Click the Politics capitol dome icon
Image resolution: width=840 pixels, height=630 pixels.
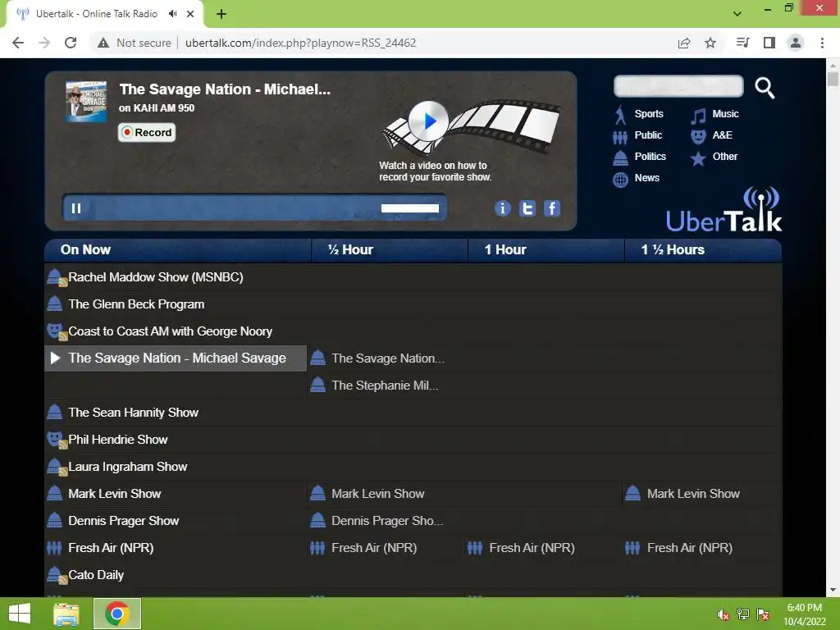click(620, 158)
